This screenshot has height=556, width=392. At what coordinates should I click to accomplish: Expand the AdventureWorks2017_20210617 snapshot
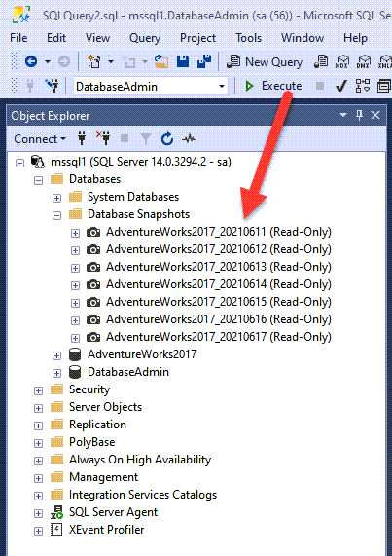tap(75, 338)
